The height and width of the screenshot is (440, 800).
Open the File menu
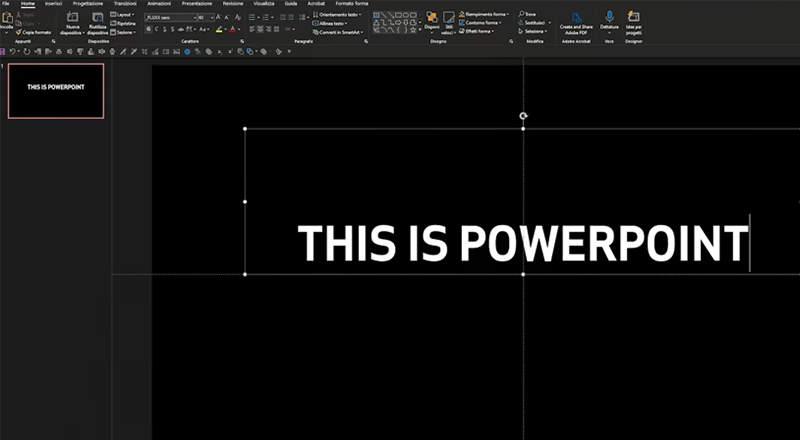[6, 4]
